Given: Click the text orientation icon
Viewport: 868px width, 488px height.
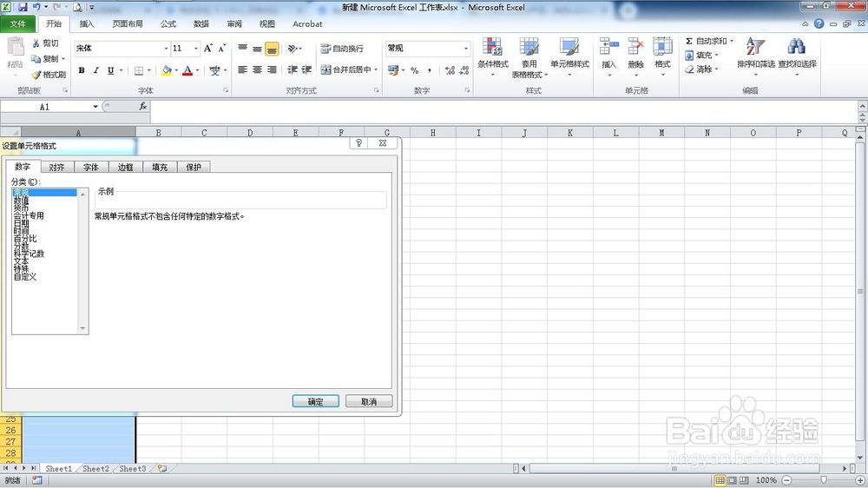Looking at the screenshot, I should [x=293, y=49].
